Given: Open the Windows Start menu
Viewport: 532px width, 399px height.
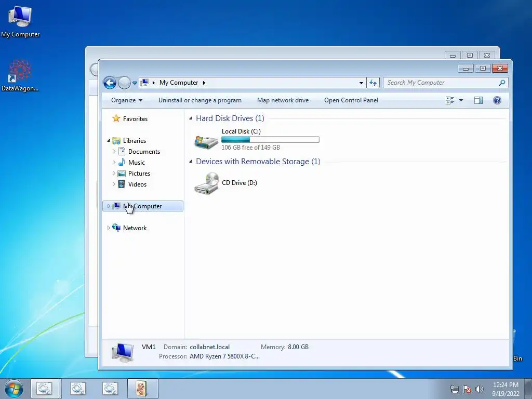Looking at the screenshot, I should point(14,389).
